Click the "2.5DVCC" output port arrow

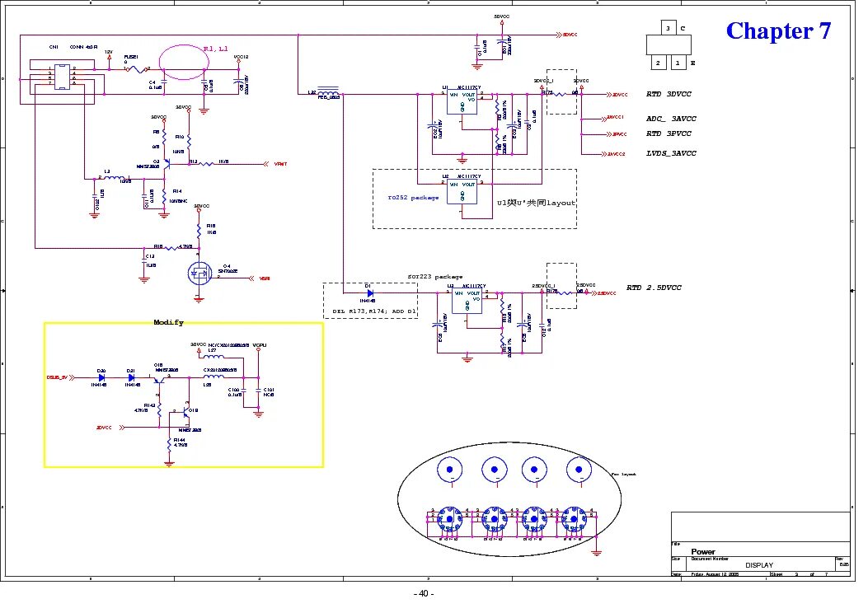tap(603, 293)
